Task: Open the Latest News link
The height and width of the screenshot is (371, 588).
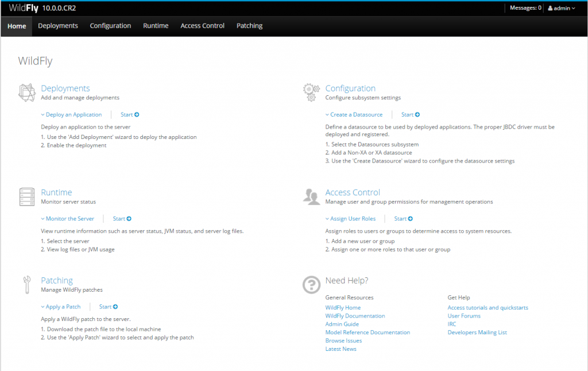Action: pyautogui.click(x=341, y=349)
